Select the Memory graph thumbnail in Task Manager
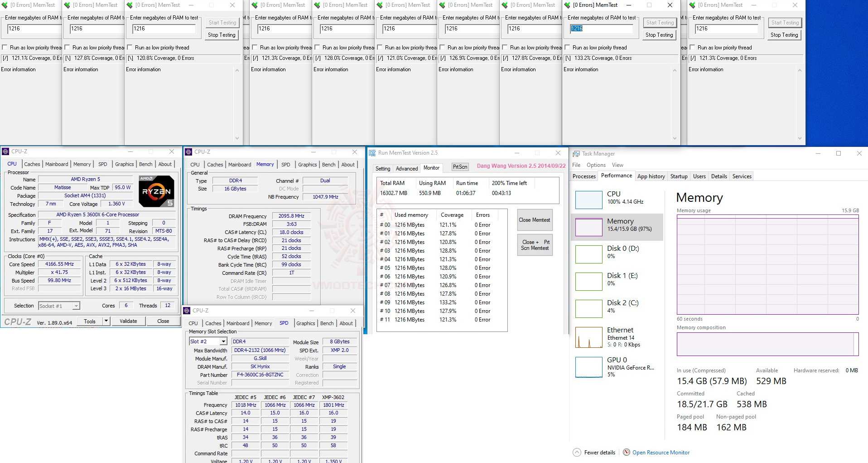The height and width of the screenshot is (463, 868). coord(588,227)
